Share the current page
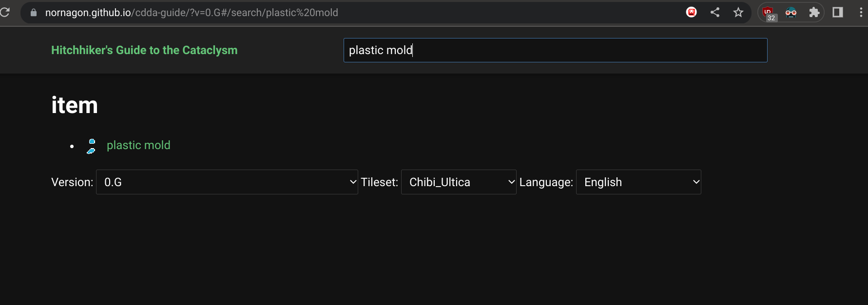868x305 pixels. [715, 12]
